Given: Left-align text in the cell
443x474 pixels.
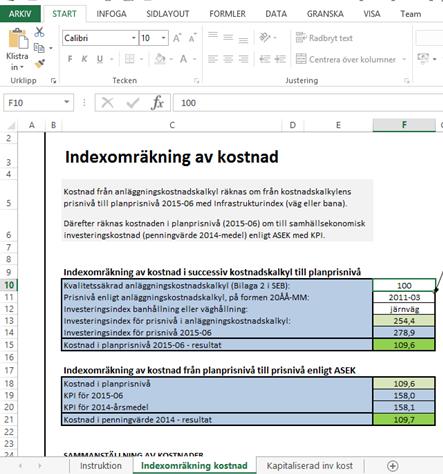Looking at the screenshot, I should pyautogui.click(x=213, y=59).
